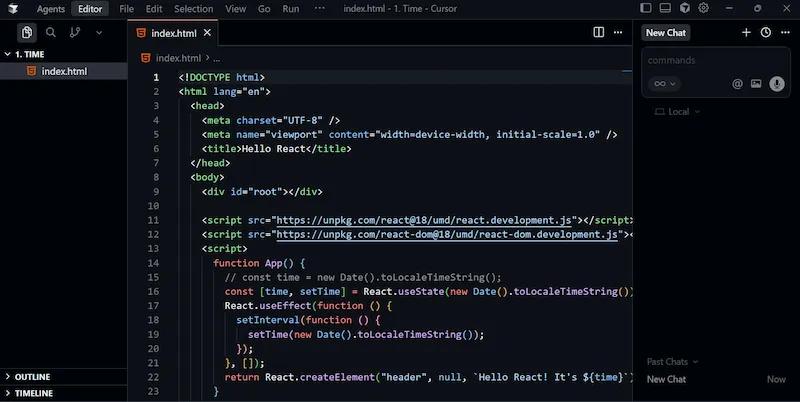
Task: Open the Selection menu
Action: tap(193, 9)
